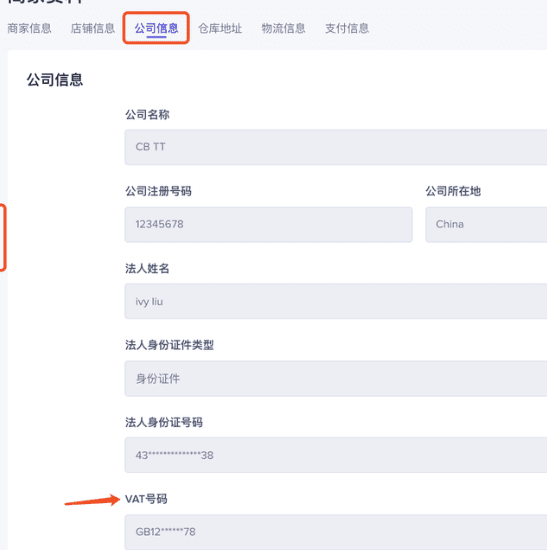Click the bold 公司信息 section heading
This screenshot has height=550, width=547.
point(55,80)
